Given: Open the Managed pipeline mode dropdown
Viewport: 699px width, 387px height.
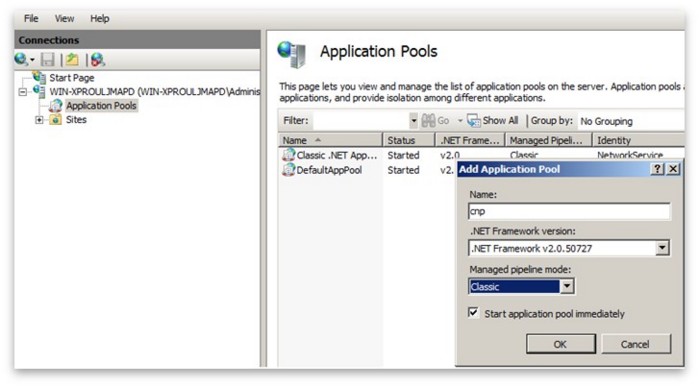Looking at the screenshot, I should (x=567, y=286).
